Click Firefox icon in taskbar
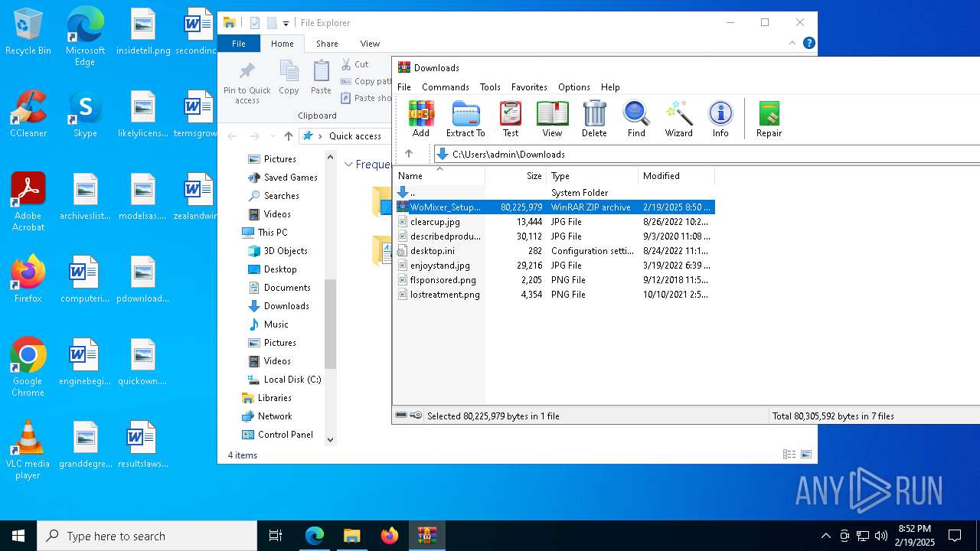This screenshot has width=980, height=551. click(389, 536)
